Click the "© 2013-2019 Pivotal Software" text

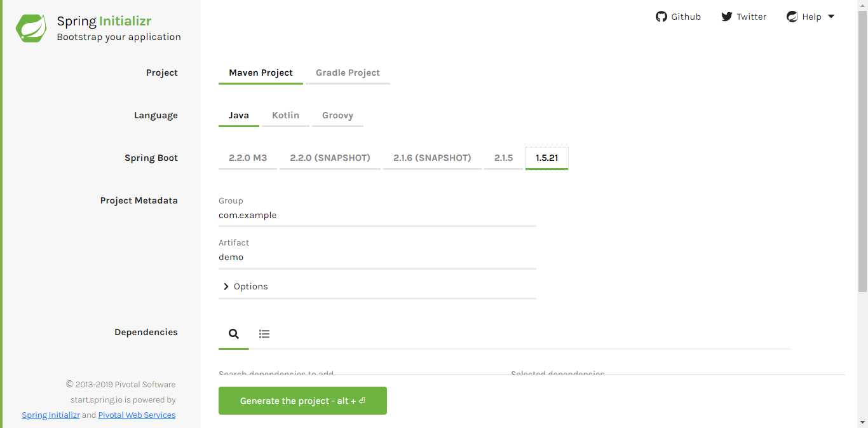(x=121, y=384)
